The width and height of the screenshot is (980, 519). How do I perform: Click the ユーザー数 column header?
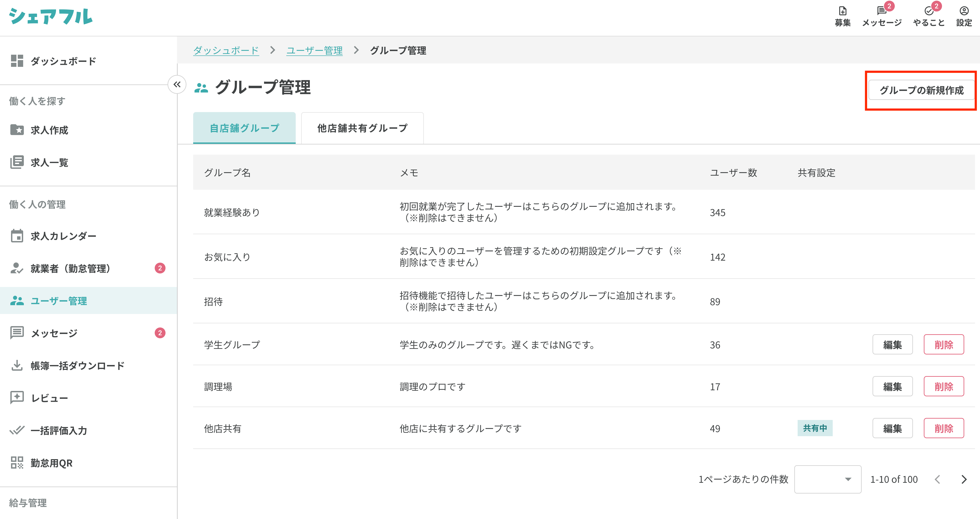(x=734, y=172)
